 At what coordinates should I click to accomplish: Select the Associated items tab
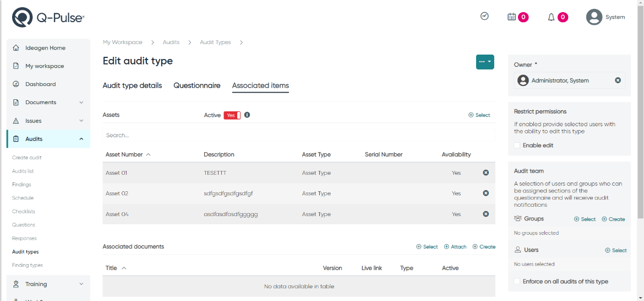click(x=260, y=85)
